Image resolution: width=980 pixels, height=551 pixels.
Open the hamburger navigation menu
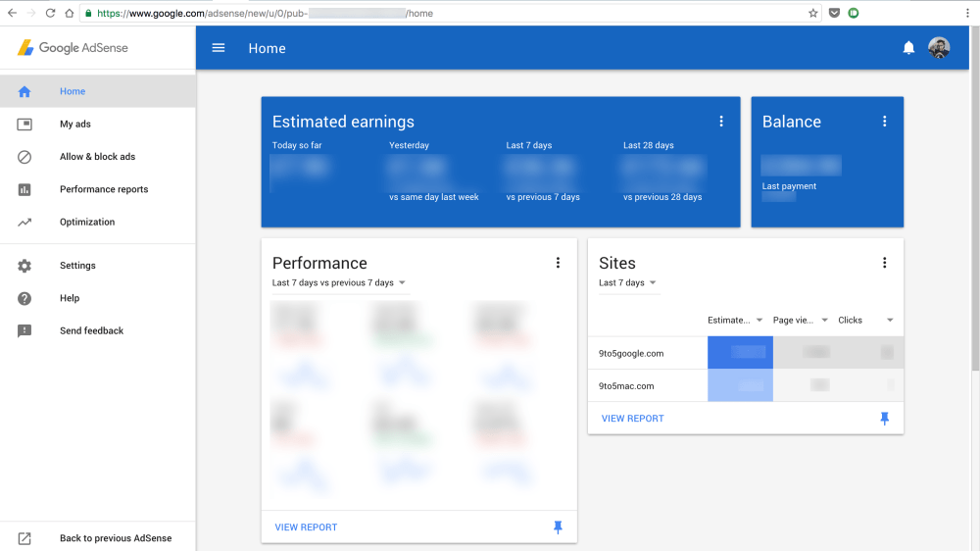point(219,48)
